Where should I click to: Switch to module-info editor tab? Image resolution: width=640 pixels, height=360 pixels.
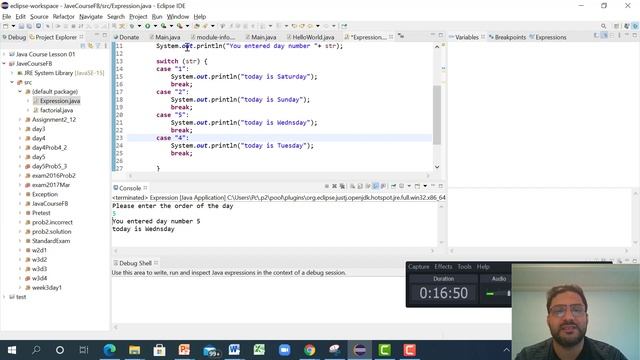[213, 37]
